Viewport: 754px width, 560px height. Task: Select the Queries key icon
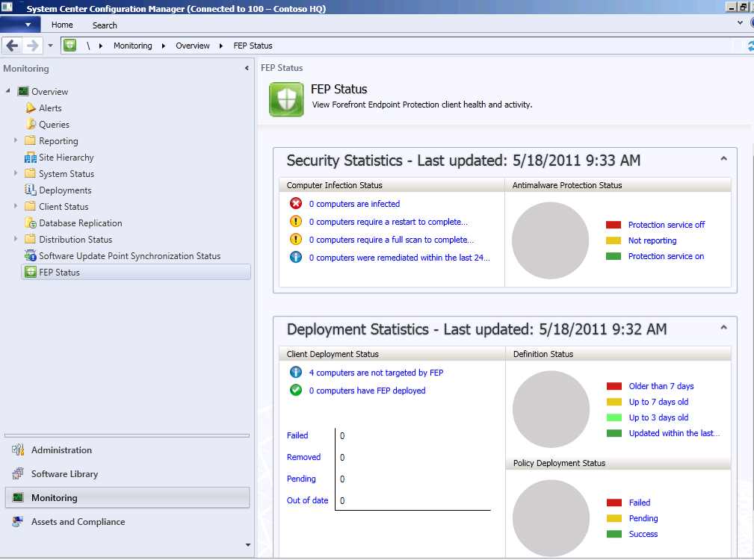click(x=31, y=125)
